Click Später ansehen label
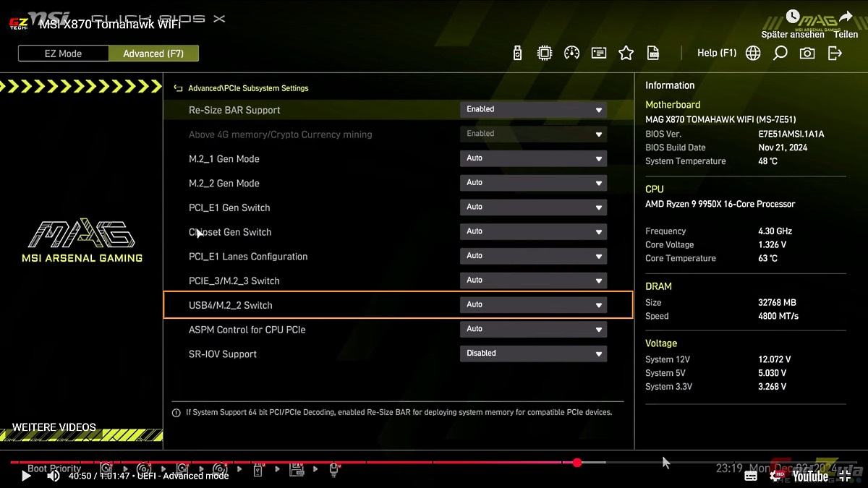The height and width of the screenshot is (488, 868). tap(793, 34)
